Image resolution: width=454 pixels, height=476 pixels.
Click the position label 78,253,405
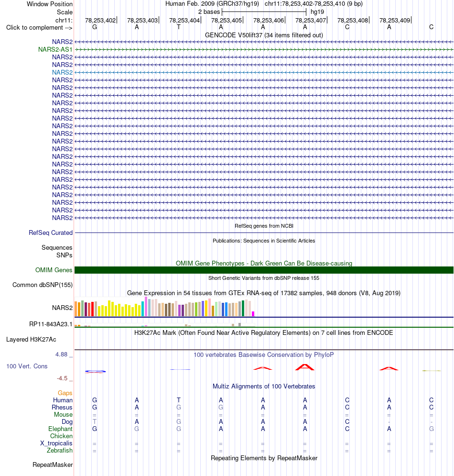(x=227, y=21)
